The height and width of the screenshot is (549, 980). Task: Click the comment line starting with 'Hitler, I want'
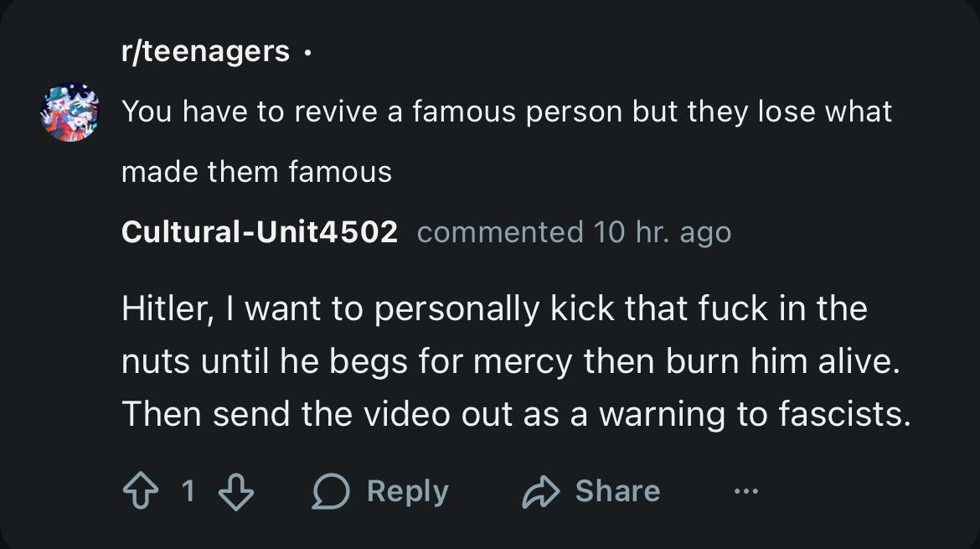point(494,309)
